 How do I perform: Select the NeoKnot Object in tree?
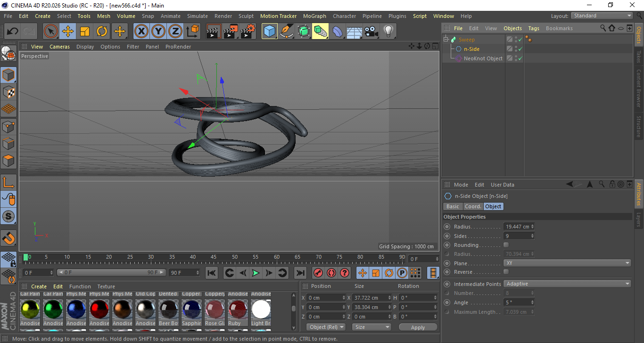tap(483, 58)
